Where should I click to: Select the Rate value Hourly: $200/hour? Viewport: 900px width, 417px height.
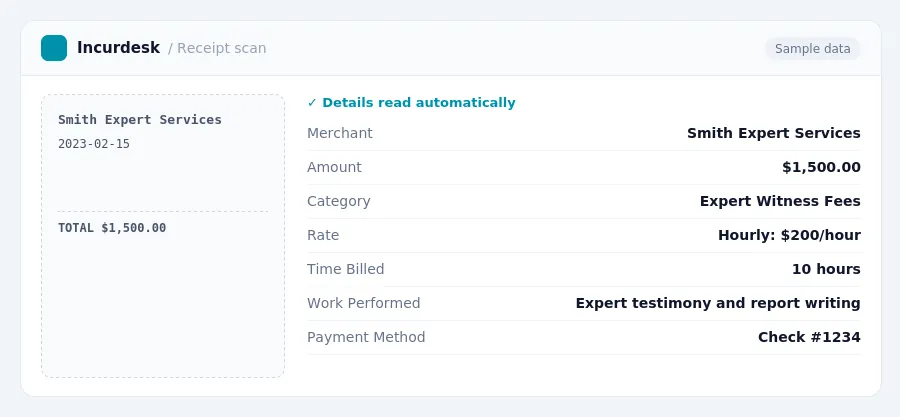(x=789, y=235)
